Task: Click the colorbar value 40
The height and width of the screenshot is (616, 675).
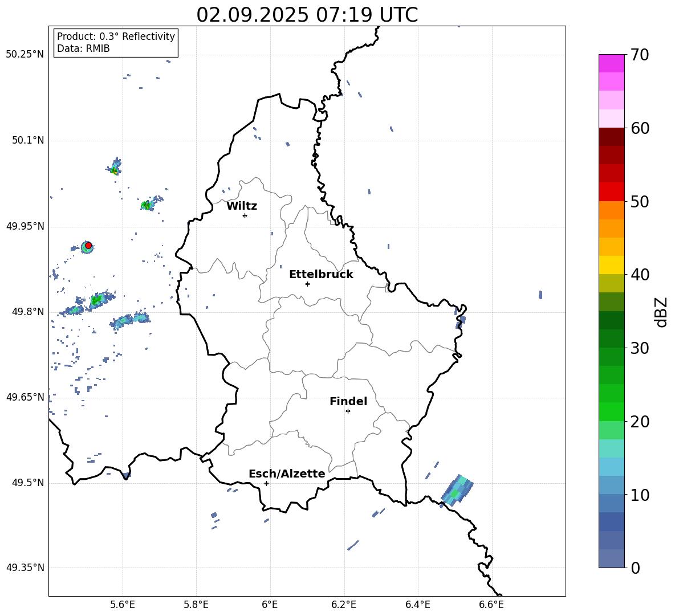Action: coord(640,275)
